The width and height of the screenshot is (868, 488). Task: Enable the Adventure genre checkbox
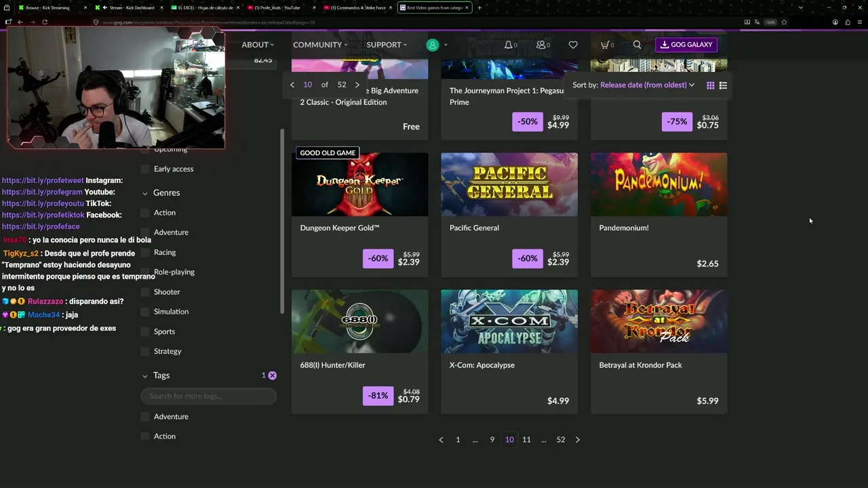[x=145, y=232]
